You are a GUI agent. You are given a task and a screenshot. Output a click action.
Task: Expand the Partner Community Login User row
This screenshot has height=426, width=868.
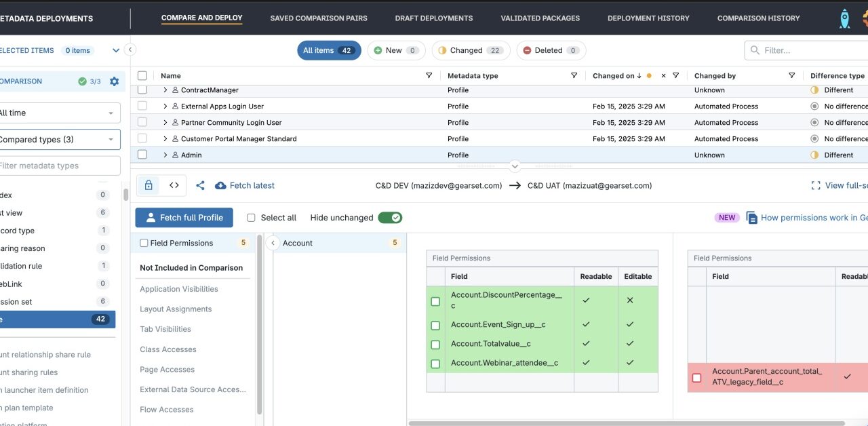165,122
